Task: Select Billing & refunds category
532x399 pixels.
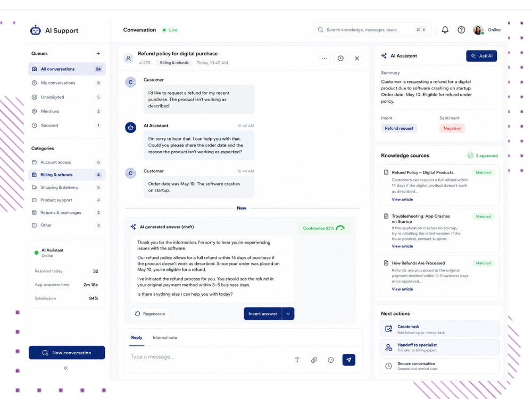Action: 67,174
